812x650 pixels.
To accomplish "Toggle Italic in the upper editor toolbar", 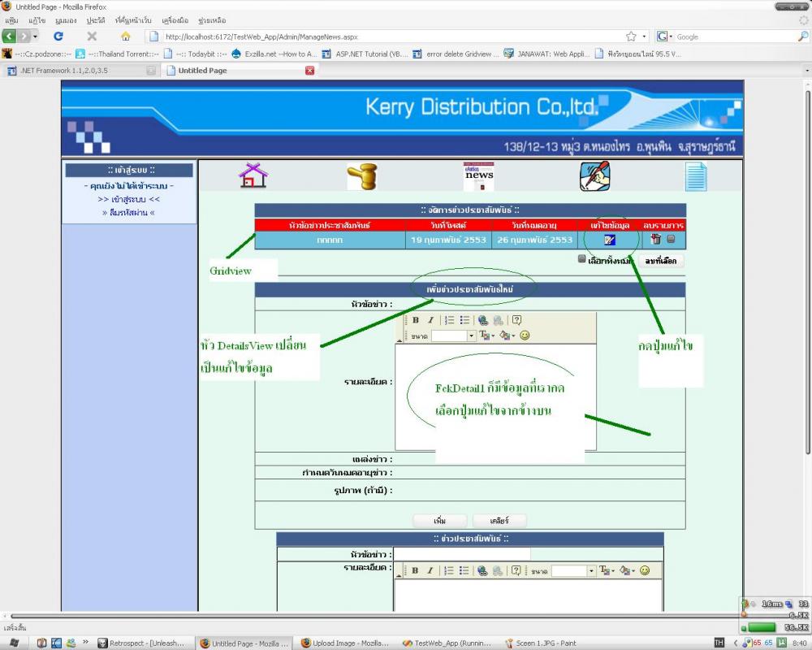I will point(430,320).
